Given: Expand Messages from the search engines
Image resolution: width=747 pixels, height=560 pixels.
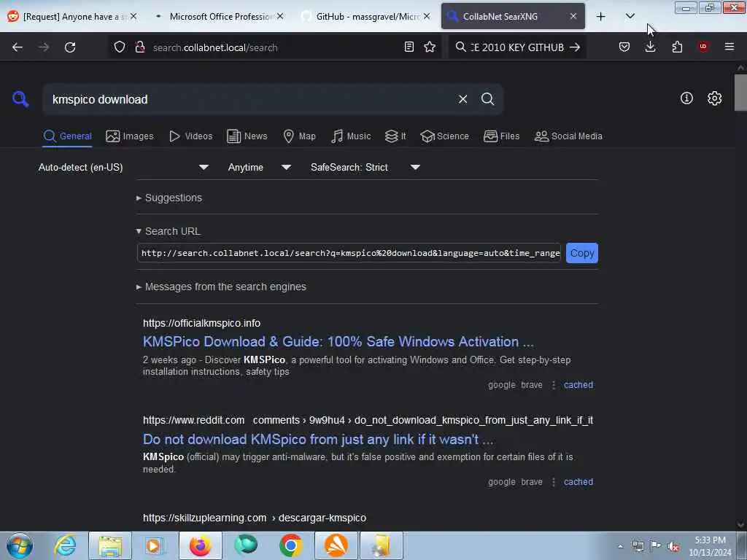Looking at the screenshot, I should point(221,287).
